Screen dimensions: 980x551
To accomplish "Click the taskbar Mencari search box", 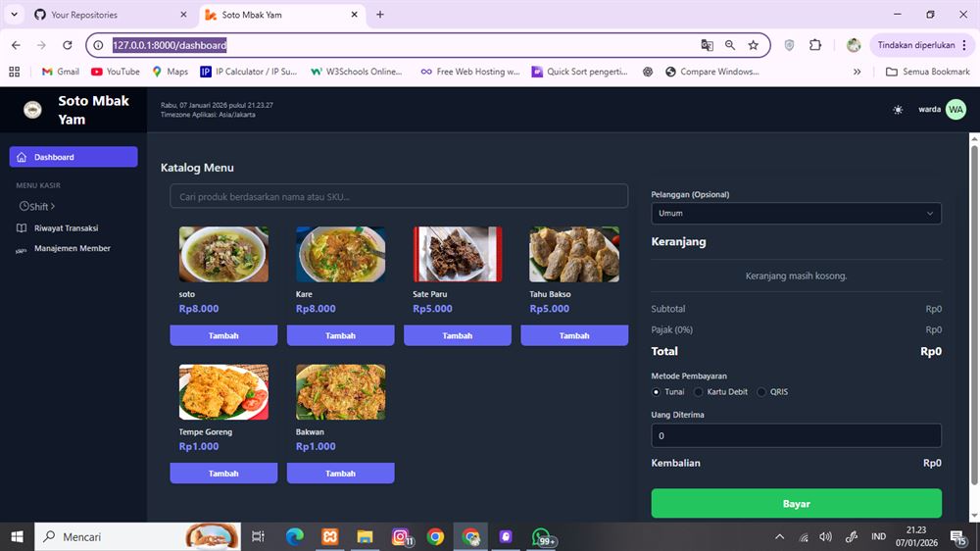I will point(137,536).
